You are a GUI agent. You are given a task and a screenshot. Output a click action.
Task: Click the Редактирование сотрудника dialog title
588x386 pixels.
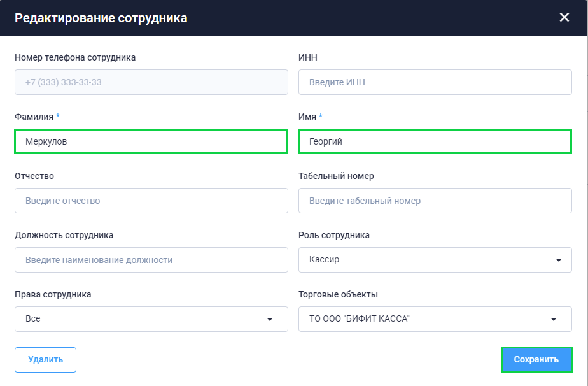pos(101,18)
